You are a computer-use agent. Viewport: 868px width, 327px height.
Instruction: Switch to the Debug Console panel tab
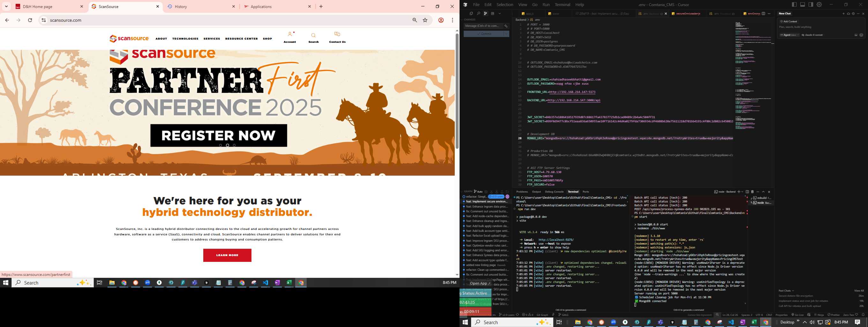(x=554, y=192)
